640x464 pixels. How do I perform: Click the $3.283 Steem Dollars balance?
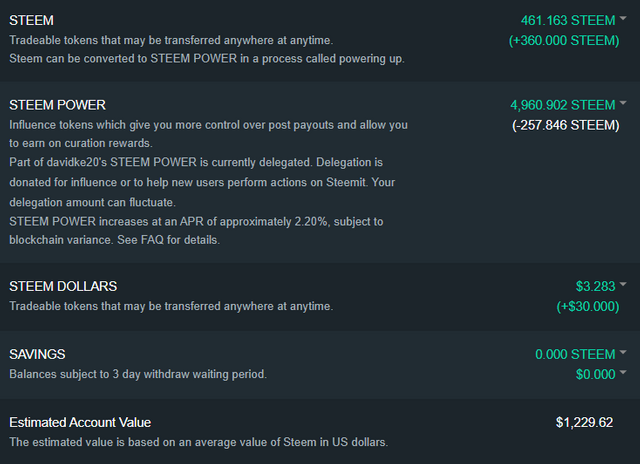(x=595, y=286)
